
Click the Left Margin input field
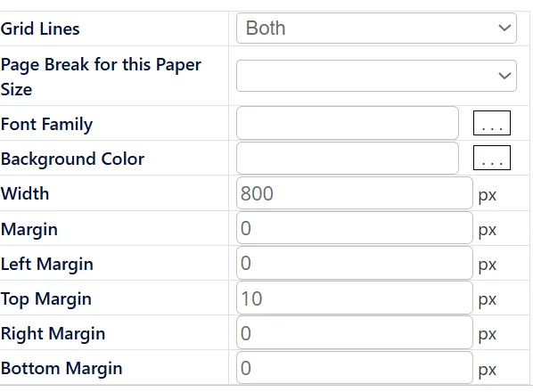pos(355,263)
